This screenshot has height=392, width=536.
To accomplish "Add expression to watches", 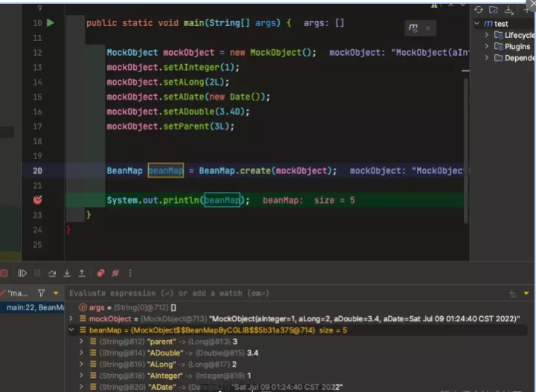I will pyautogui.click(x=512, y=293).
